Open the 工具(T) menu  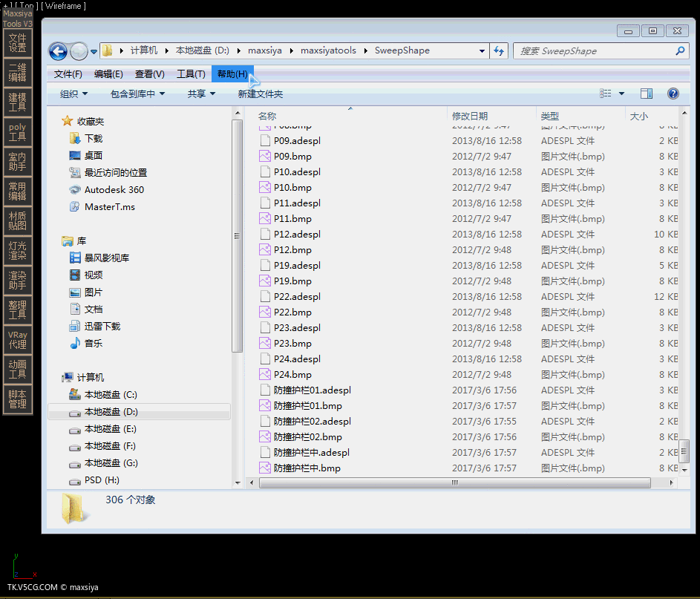click(x=191, y=74)
